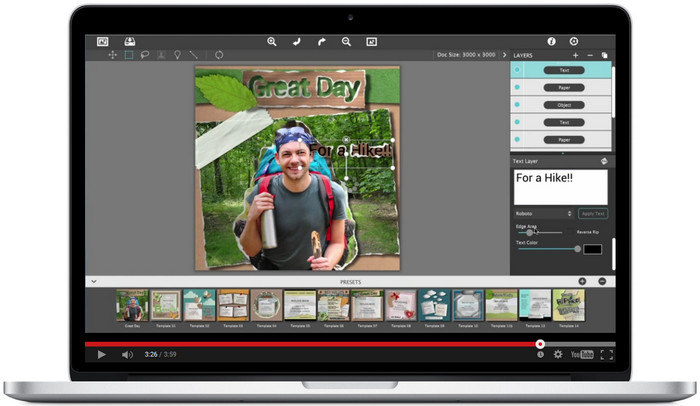Screen dimensions: 700x406
Task: Select the top Text layer
Action: click(x=564, y=71)
